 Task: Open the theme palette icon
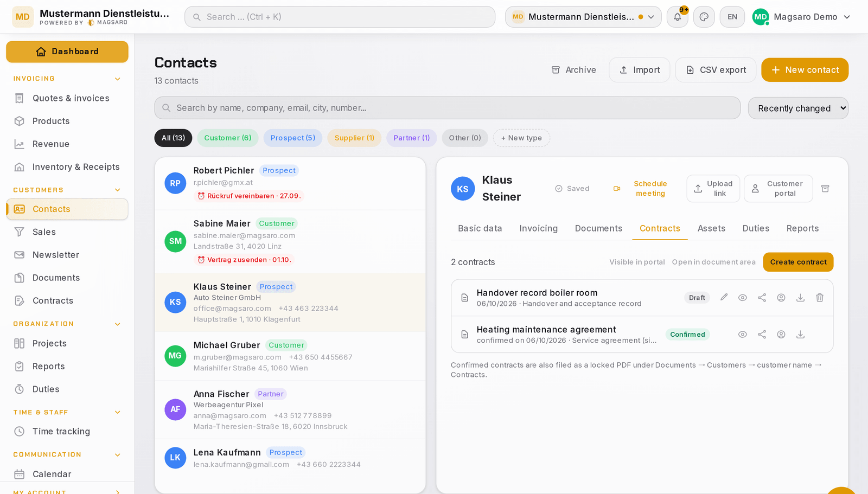pos(704,17)
